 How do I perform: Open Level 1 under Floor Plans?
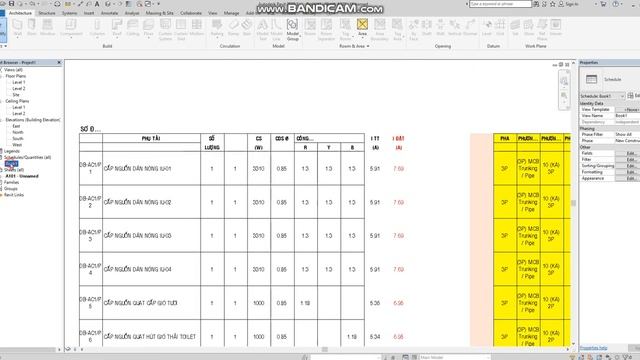19,82
